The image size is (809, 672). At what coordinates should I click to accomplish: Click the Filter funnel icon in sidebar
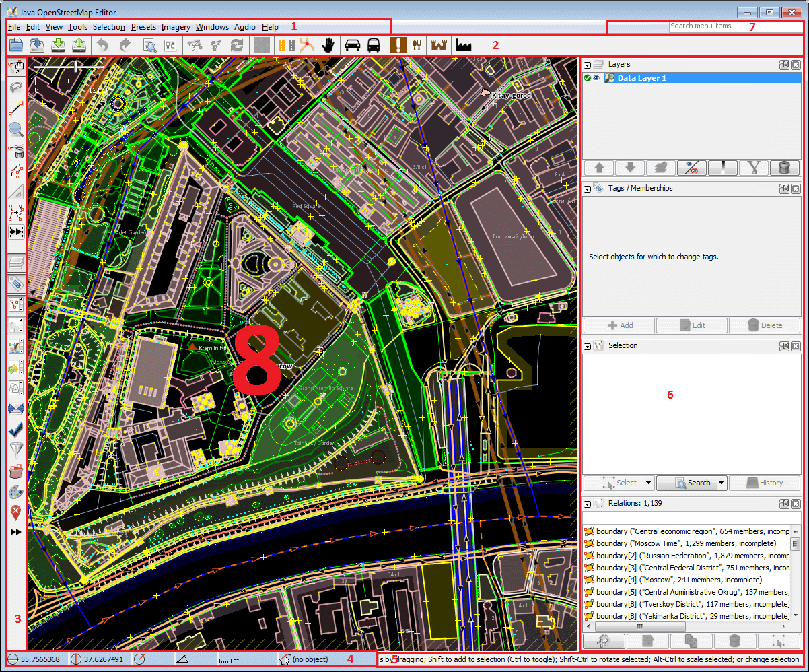click(16, 450)
